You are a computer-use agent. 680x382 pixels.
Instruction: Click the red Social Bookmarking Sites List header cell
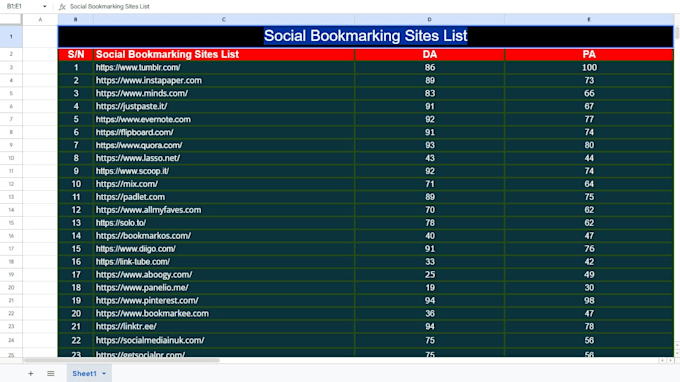(224, 54)
